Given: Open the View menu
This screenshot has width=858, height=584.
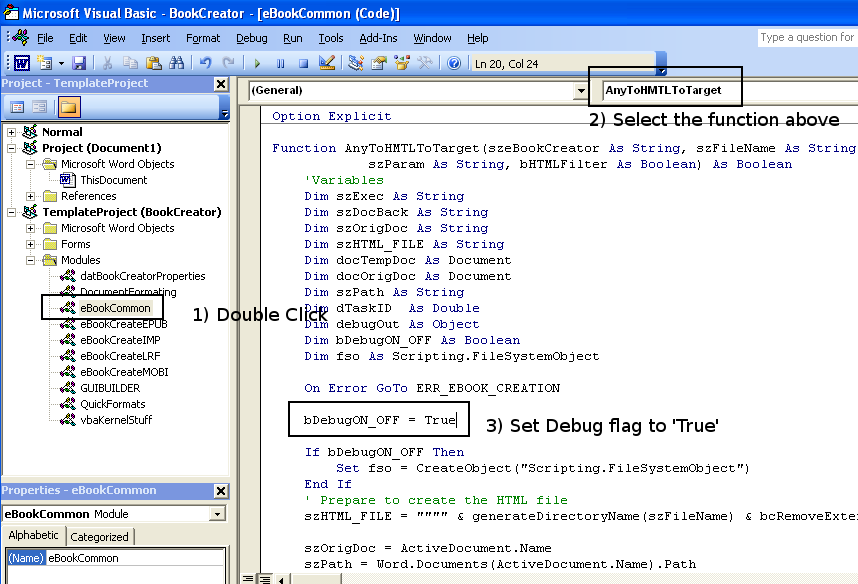Looking at the screenshot, I should pyautogui.click(x=114, y=38).
